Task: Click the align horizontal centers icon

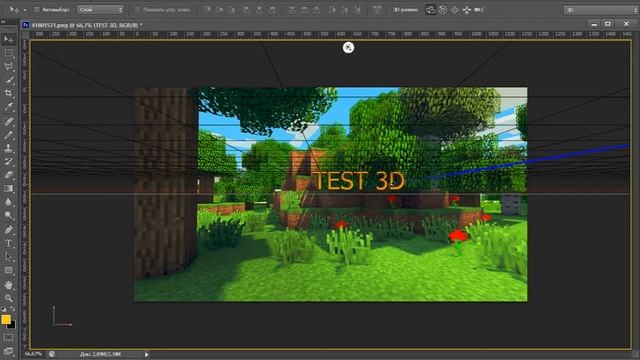Action: pos(259,10)
